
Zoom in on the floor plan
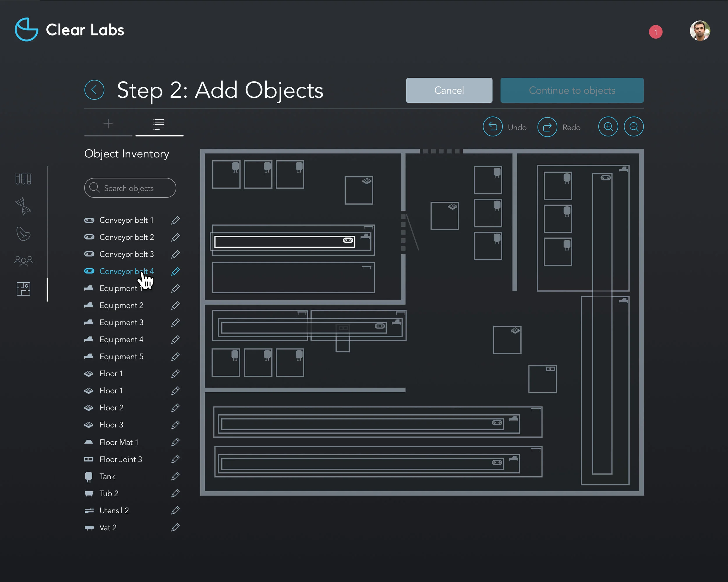tap(608, 127)
